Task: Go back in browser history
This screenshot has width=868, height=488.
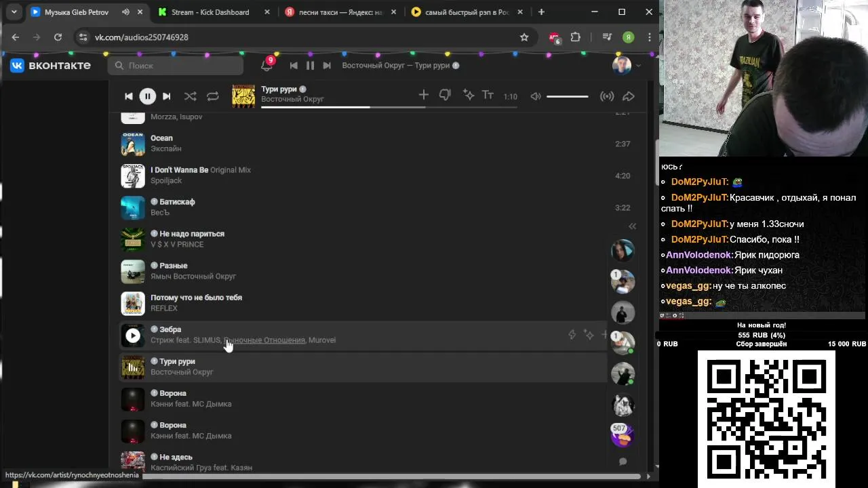Action: tap(16, 37)
